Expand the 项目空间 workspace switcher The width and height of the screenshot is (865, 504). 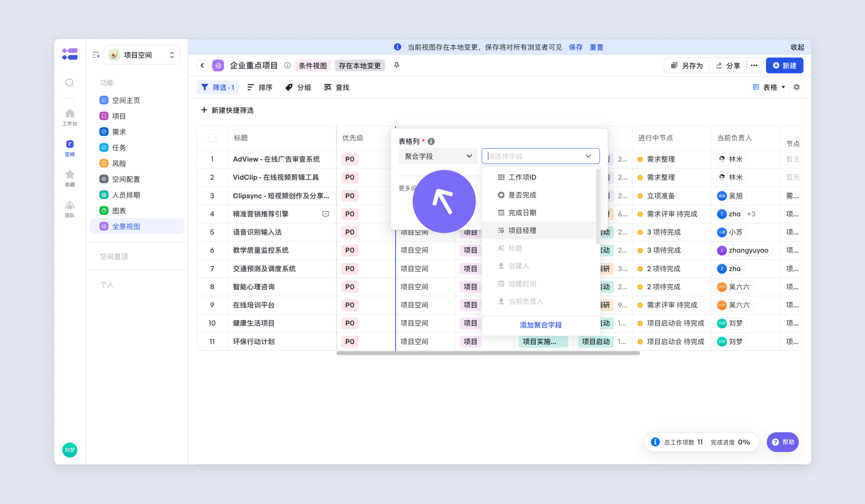pyautogui.click(x=142, y=55)
